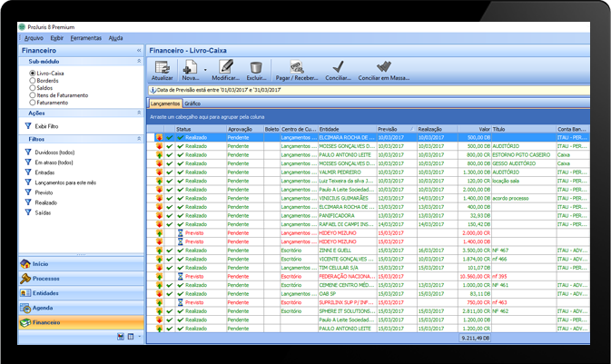This screenshot has width=611, height=364.
Task: Click the Financeiro money icon
Action: (x=25, y=322)
